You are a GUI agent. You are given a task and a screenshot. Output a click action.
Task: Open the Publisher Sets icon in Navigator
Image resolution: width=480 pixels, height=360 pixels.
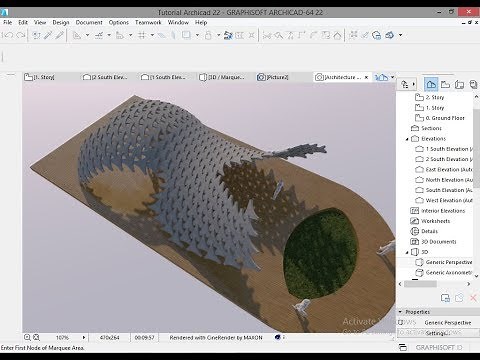click(473, 84)
